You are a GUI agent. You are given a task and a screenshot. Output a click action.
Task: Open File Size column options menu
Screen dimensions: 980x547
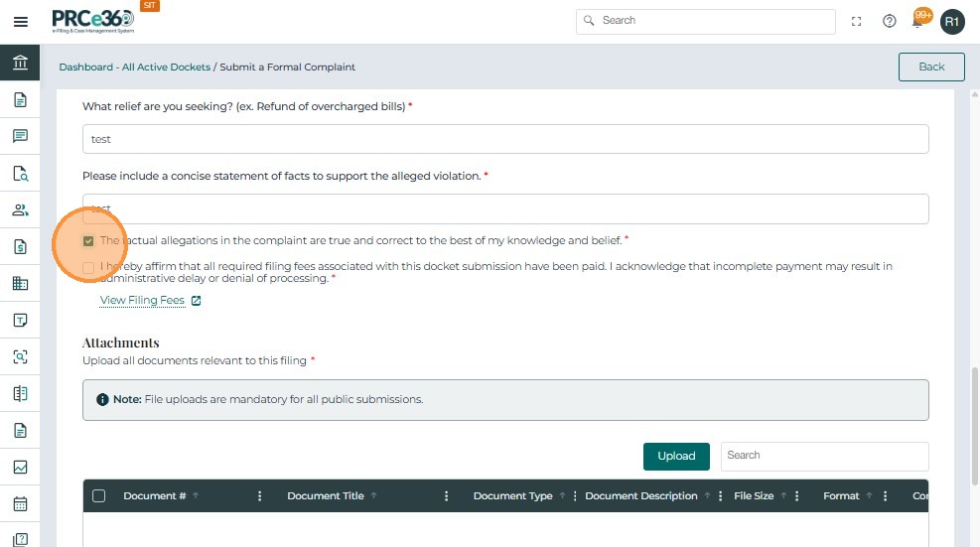(798, 496)
